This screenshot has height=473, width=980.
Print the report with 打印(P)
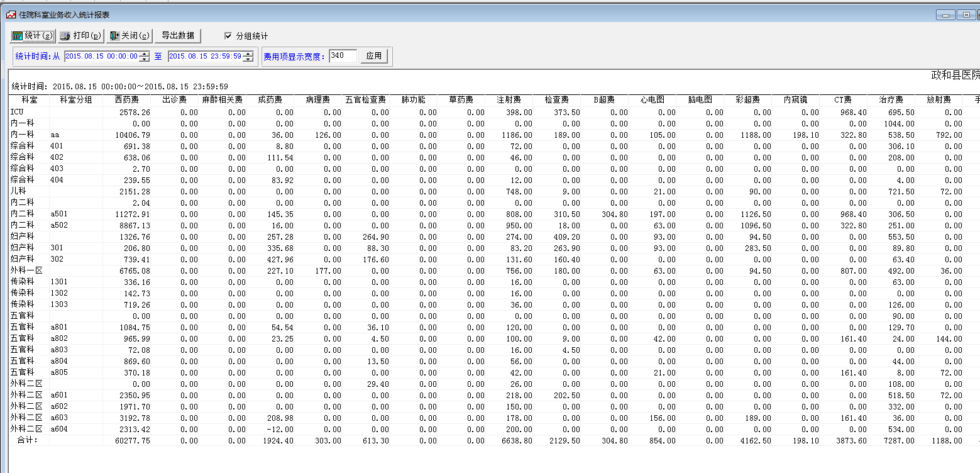tap(81, 36)
